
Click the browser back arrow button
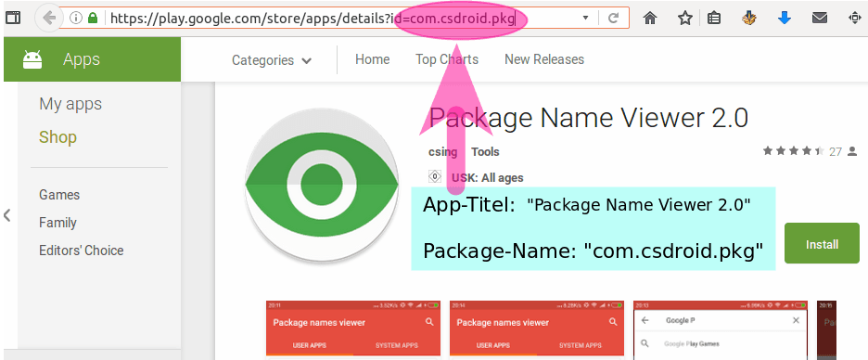[49, 19]
